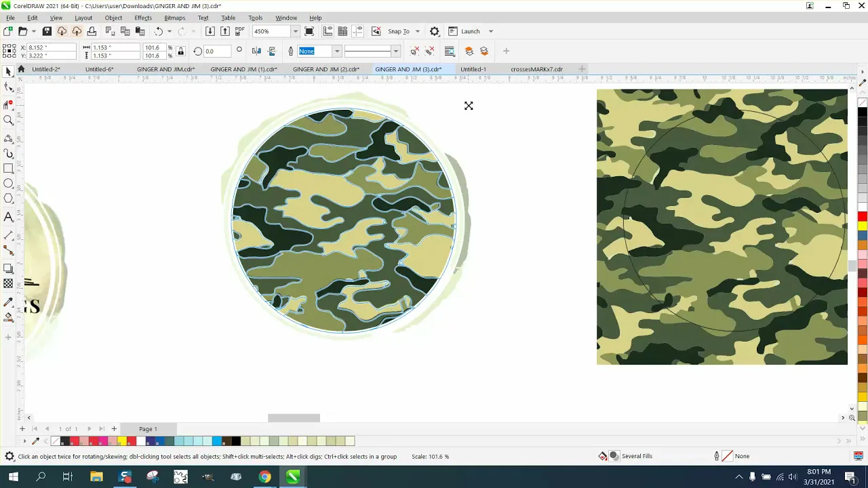The image size is (868, 488).
Task: Select the Transparency tool
Action: coord(8,283)
